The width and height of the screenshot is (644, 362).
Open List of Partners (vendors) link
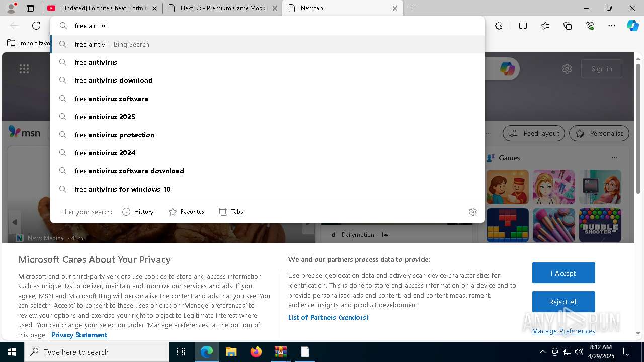[329, 317]
